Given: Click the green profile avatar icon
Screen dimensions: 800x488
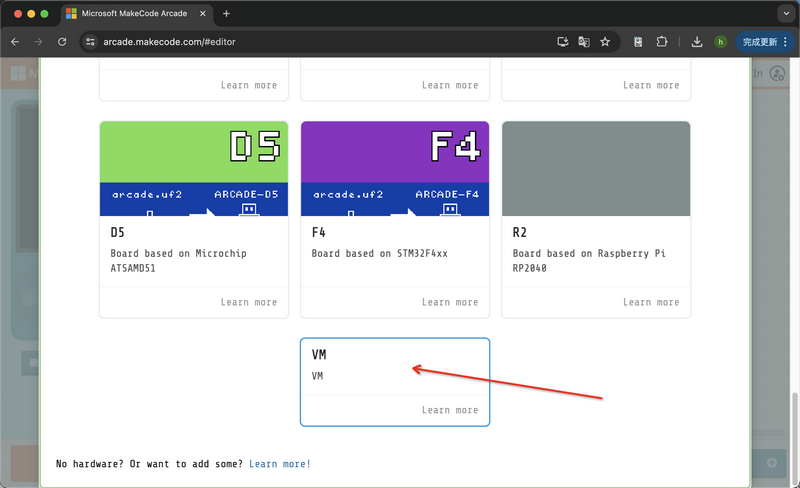Looking at the screenshot, I should (x=720, y=42).
